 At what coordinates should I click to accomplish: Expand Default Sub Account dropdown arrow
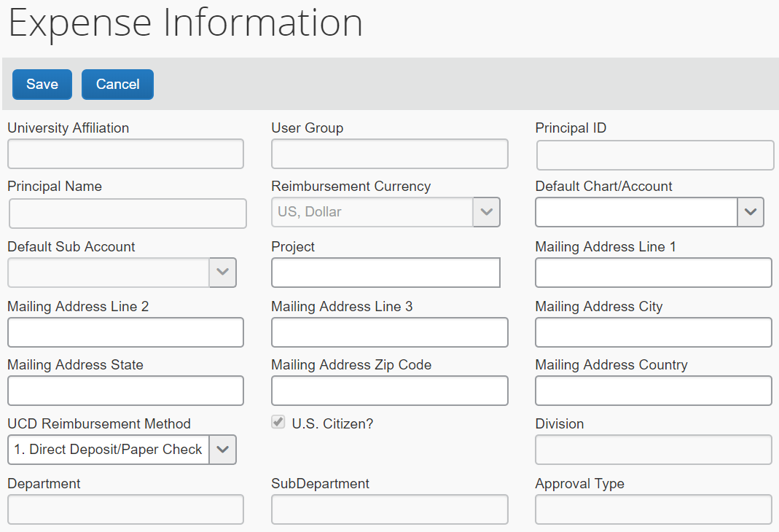pos(222,273)
